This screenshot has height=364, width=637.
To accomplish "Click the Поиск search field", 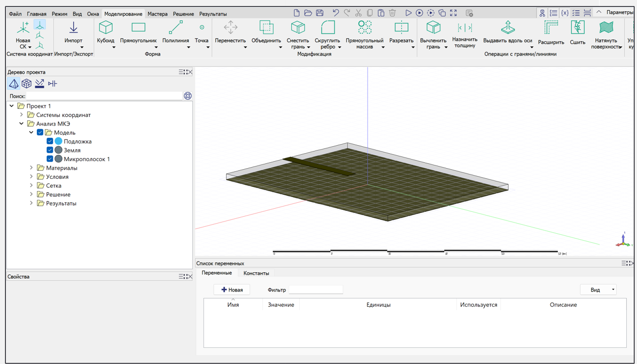I will (104, 96).
